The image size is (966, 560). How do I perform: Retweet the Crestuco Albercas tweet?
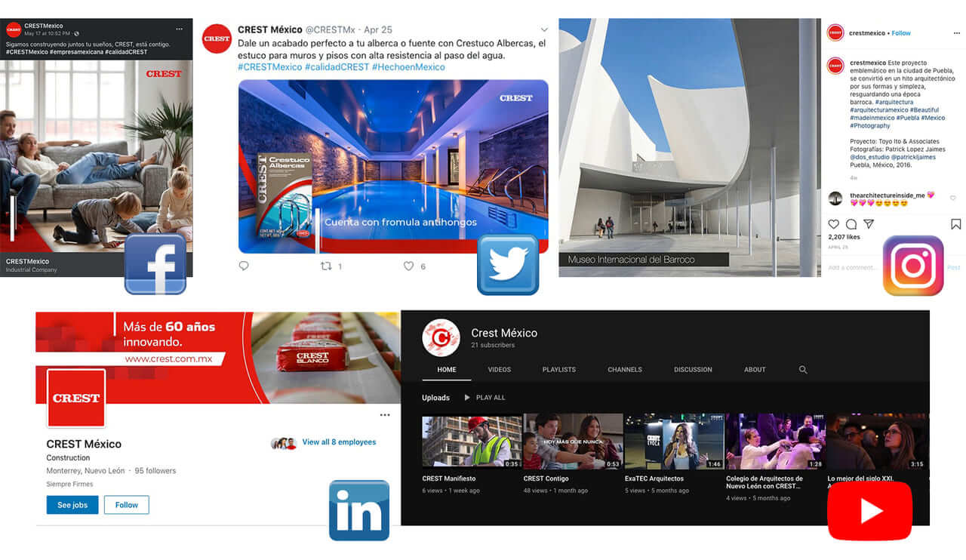tap(327, 266)
